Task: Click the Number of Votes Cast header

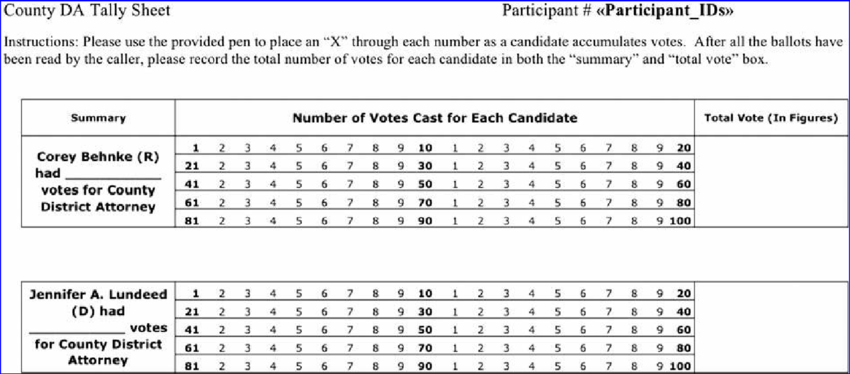Action: [x=435, y=118]
